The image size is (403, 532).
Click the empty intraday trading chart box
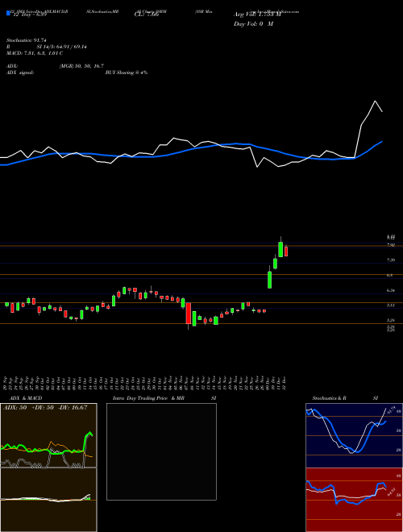[x=161, y=451]
